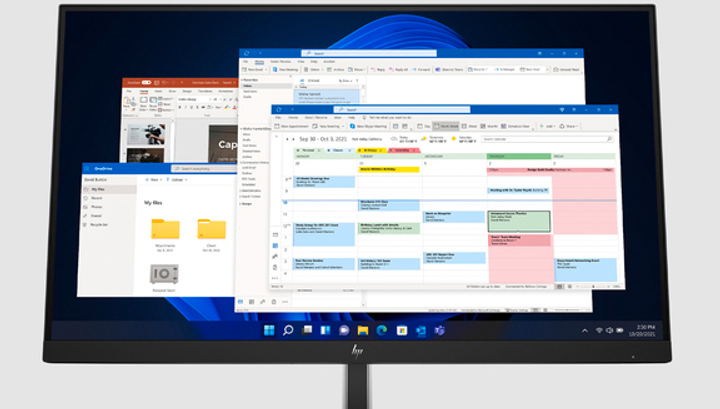Select Work Week view in the calendar
This screenshot has height=409, width=720.
445,126
